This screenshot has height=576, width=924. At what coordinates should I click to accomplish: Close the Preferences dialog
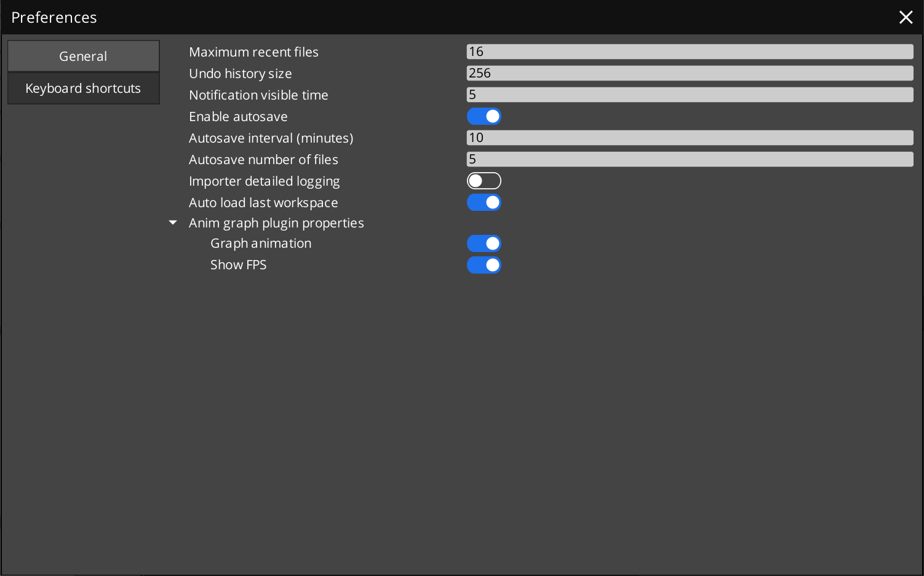tap(906, 17)
